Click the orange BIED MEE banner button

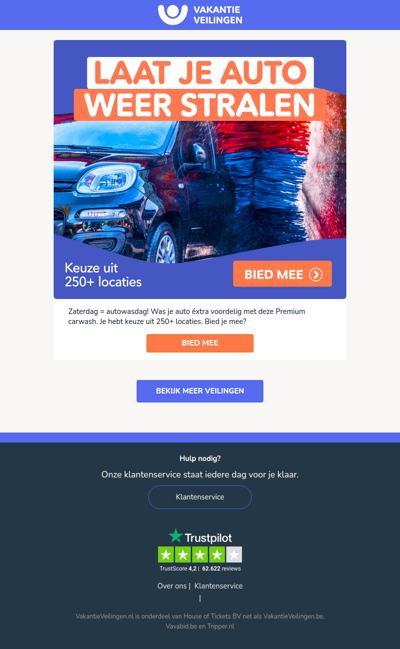coord(282,274)
